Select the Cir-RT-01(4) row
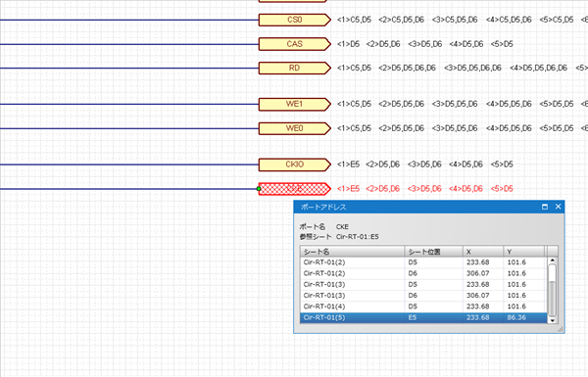 click(423, 306)
